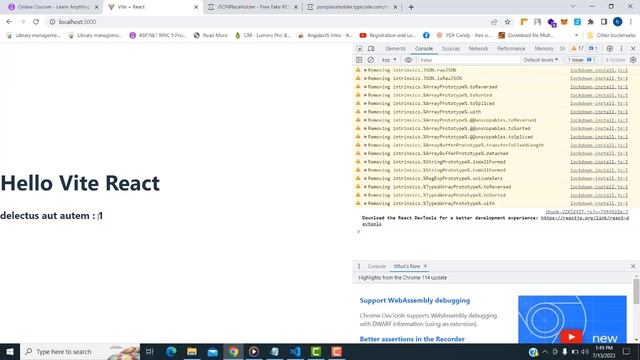Open the top JavaScript context dropdown
The width and height of the screenshot is (640, 360).
(x=389, y=60)
